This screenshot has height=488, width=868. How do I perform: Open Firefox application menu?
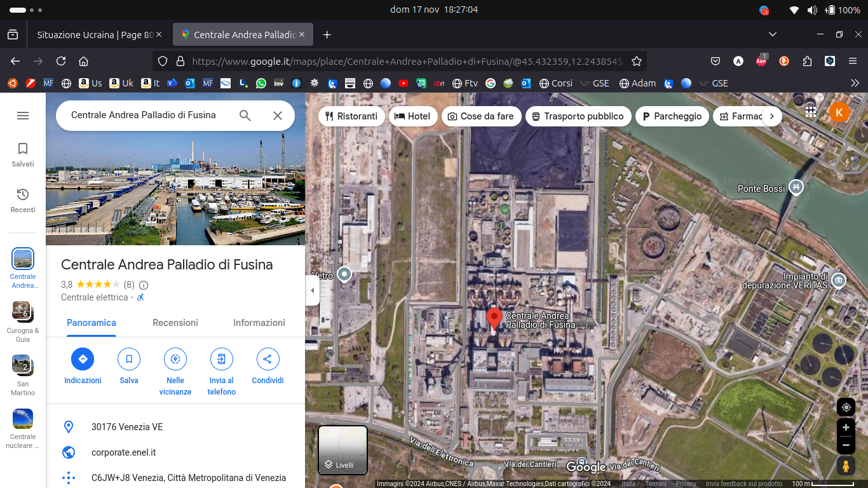[853, 61]
